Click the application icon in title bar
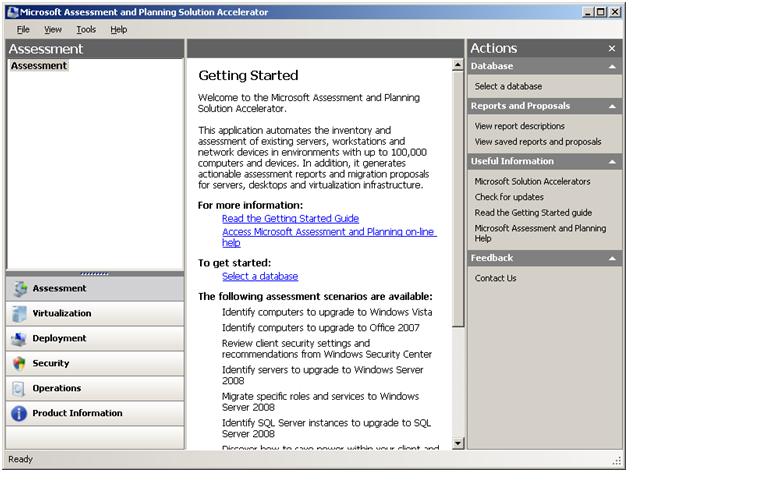Screen dimensions: 784x502 pyautogui.click(x=12, y=11)
